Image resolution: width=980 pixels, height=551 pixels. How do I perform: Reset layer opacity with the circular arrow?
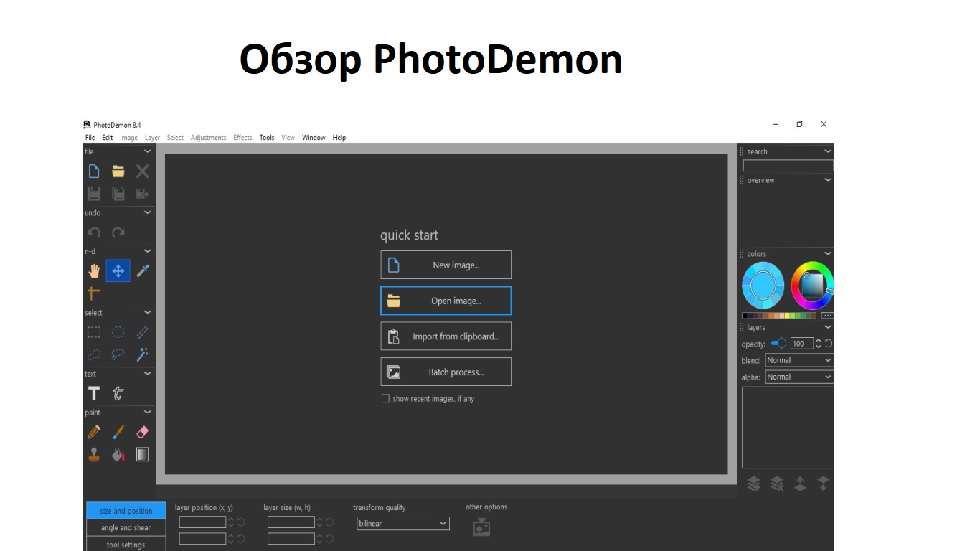[x=829, y=344]
